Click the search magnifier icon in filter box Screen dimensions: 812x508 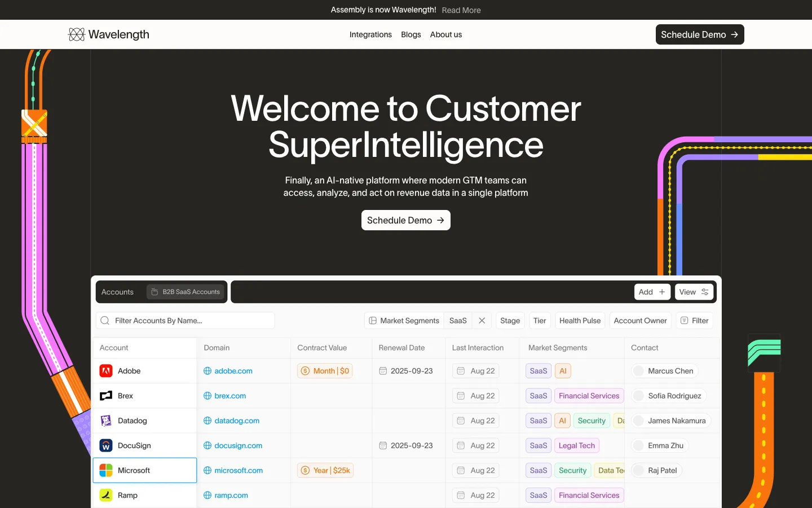105,321
